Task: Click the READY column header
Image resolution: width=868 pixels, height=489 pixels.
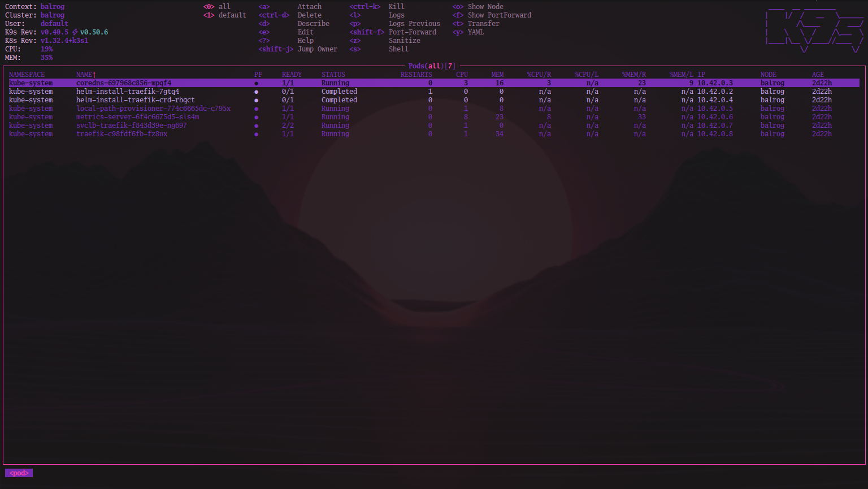Action: [x=292, y=75]
